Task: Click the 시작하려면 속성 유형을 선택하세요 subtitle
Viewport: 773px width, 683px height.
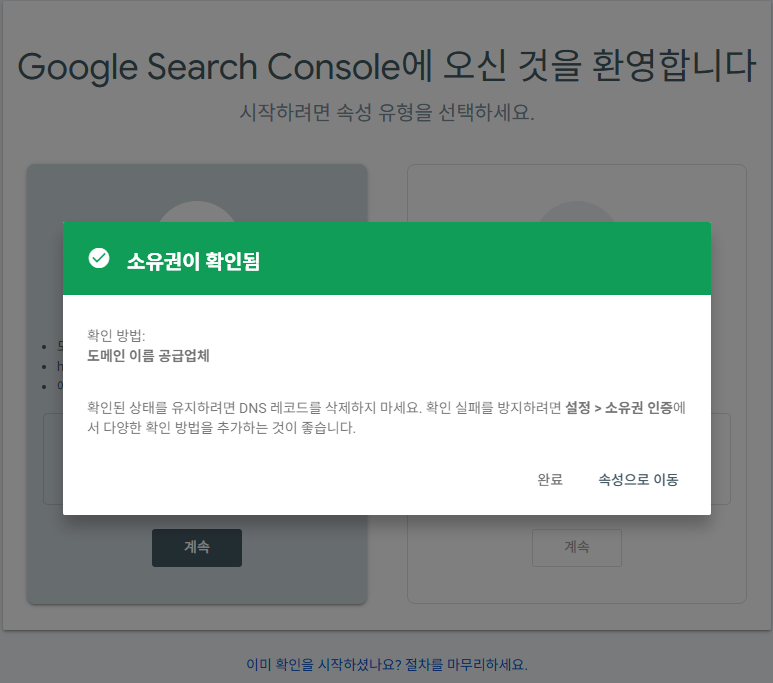Action: tap(387, 112)
